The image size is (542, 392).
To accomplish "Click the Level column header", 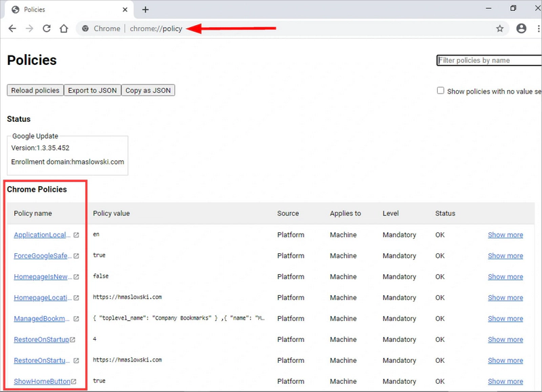I will click(391, 213).
